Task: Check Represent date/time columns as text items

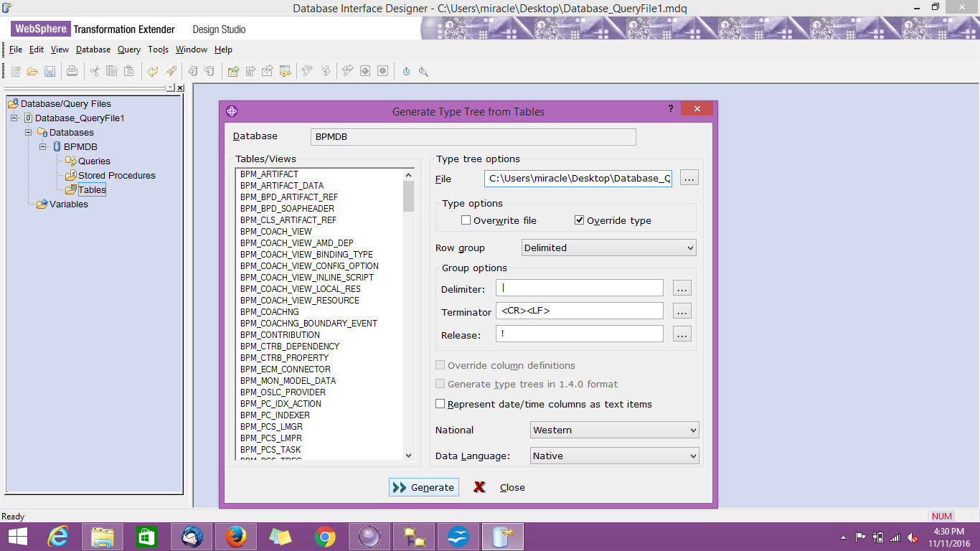Action: click(x=440, y=404)
